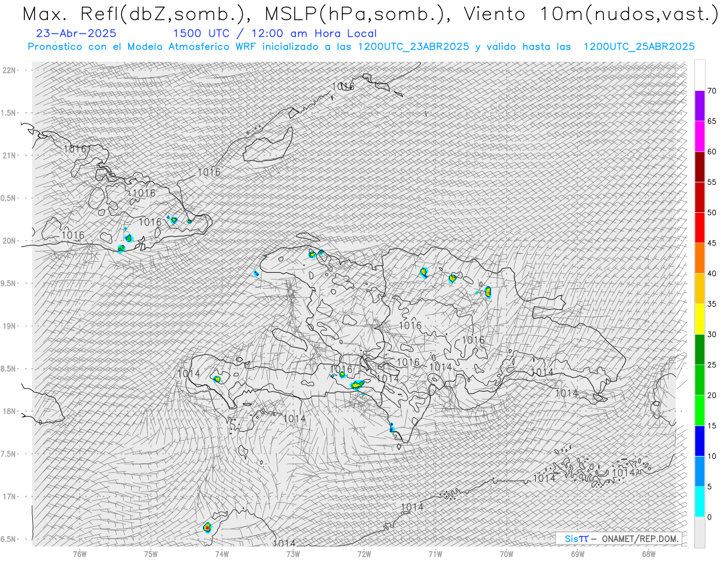The image size is (728, 562).
Task: Click the 69W longitude label
Action: pyautogui.click(x=578, y=554)
